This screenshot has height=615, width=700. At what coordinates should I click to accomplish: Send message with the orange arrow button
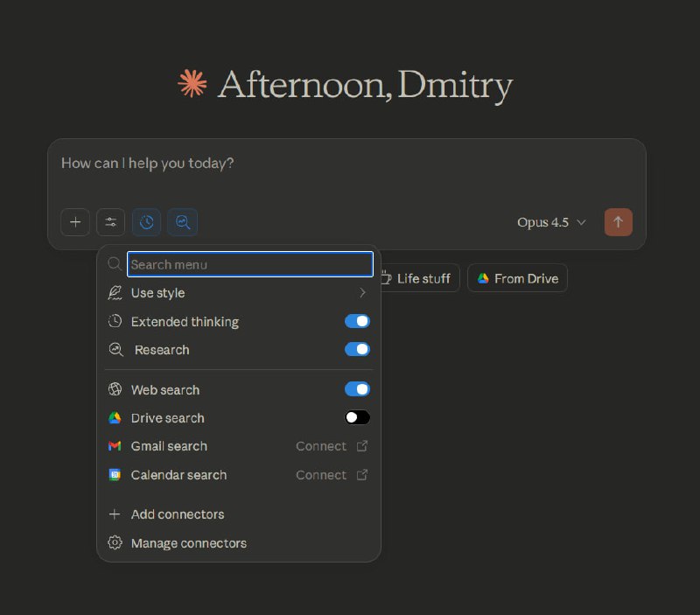click(x=618, y=222)
